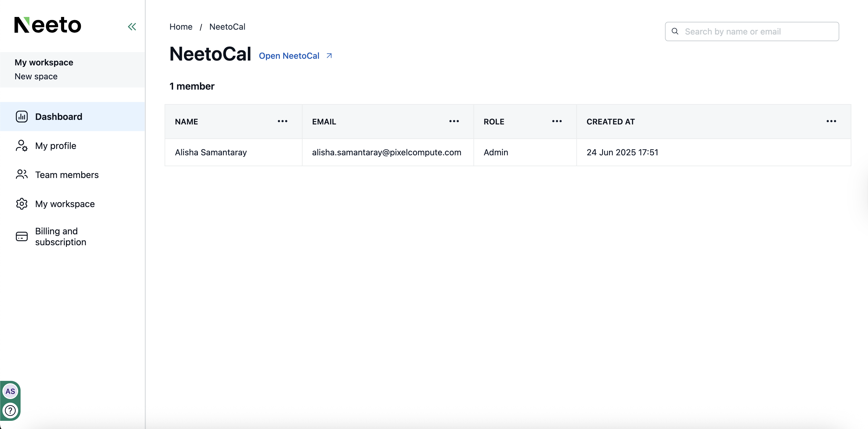
Task: Click the Billing card icon
Action: point(21,236)
